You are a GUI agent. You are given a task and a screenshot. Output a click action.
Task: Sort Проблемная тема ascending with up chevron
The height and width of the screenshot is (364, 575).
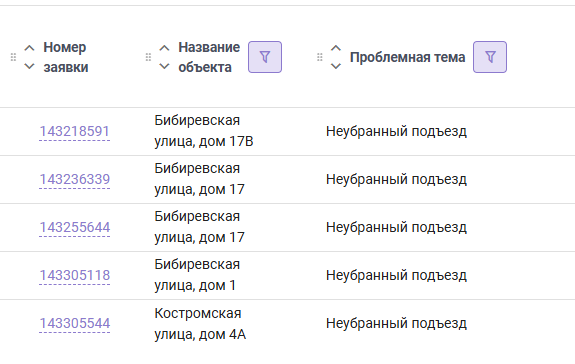click(x=336, y=48)
